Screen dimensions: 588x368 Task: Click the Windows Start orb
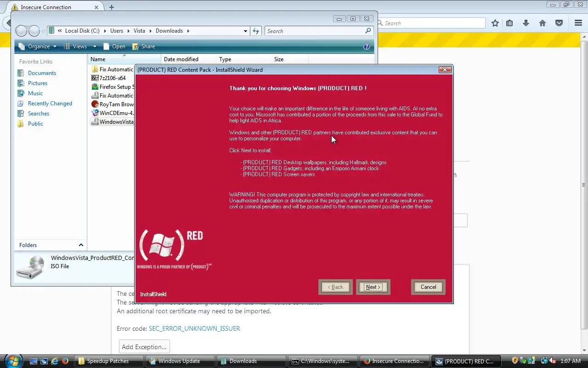point(13,361)
